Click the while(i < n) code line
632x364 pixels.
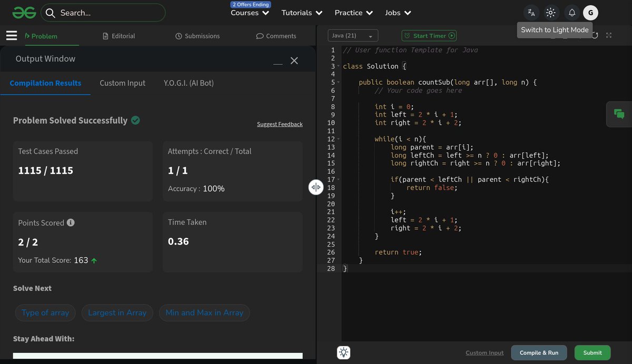[401, 139]
